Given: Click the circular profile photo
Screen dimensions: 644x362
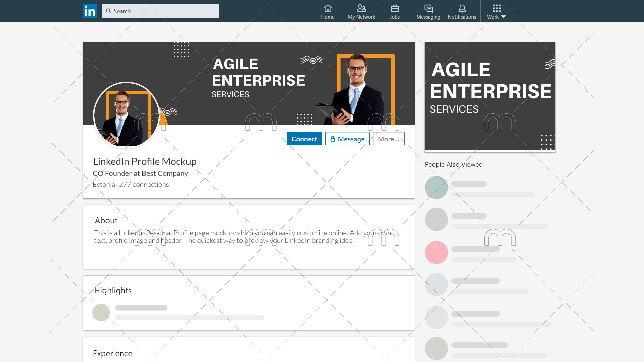Looking at the screenshot, I should (x=126, y=115).
